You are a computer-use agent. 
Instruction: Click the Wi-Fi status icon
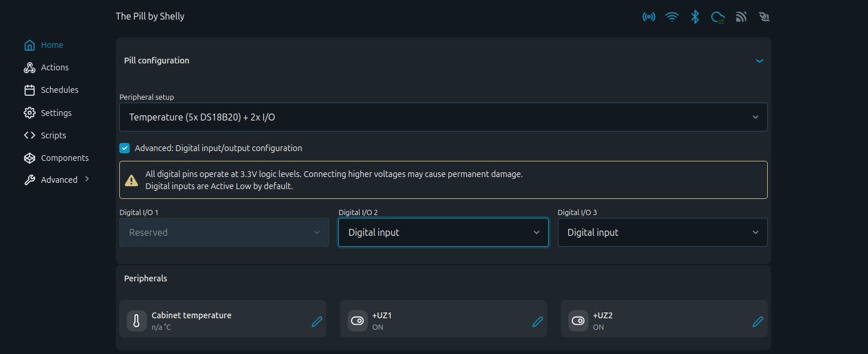pyautogui.click(x=672, y=17)
